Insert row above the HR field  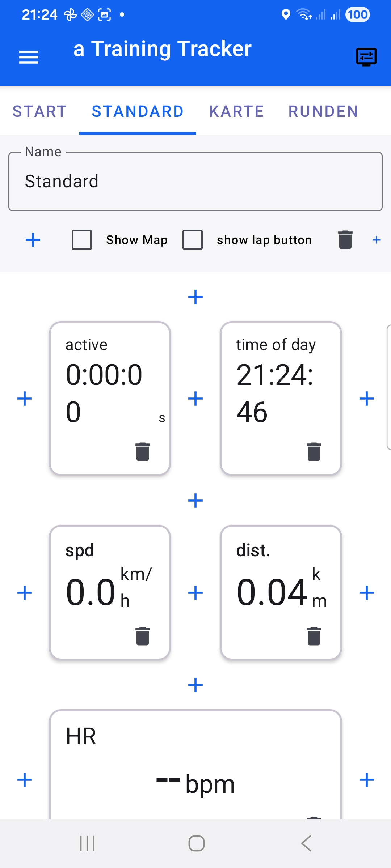(x=195, y=685)
